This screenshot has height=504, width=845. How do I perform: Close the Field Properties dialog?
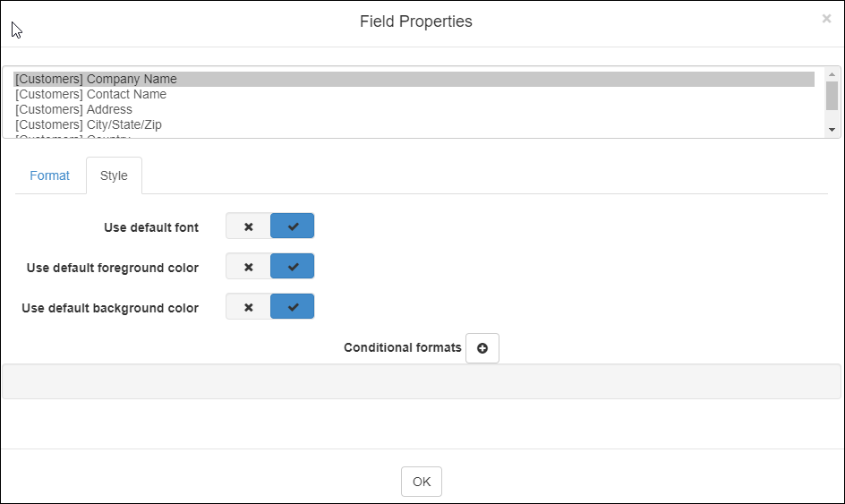[x=826, y=19]
